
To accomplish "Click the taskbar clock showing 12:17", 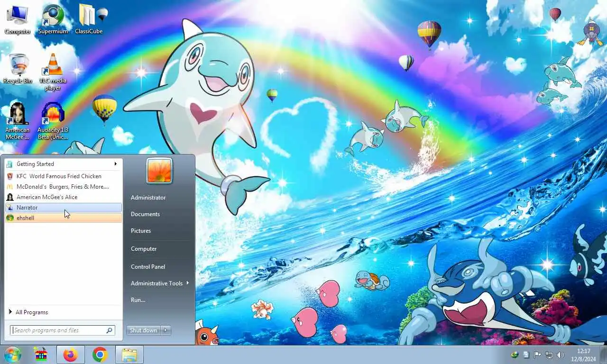I will coord(583,355).
